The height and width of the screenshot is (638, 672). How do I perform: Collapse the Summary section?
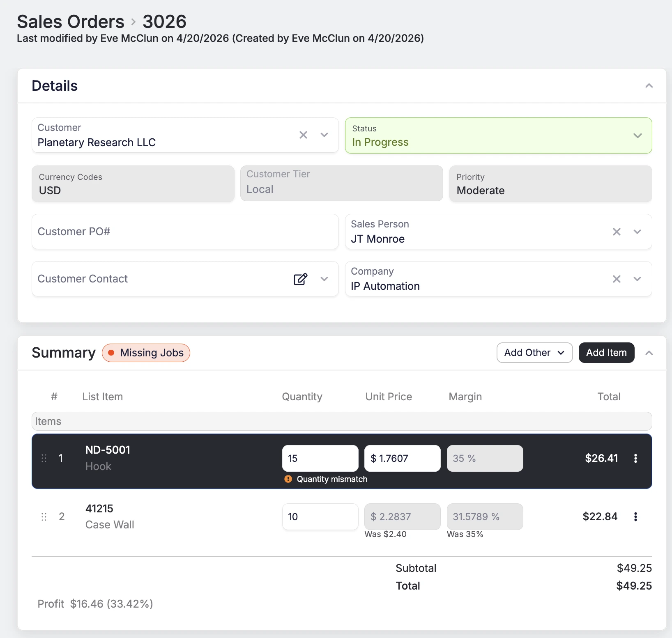click(649, 353)
